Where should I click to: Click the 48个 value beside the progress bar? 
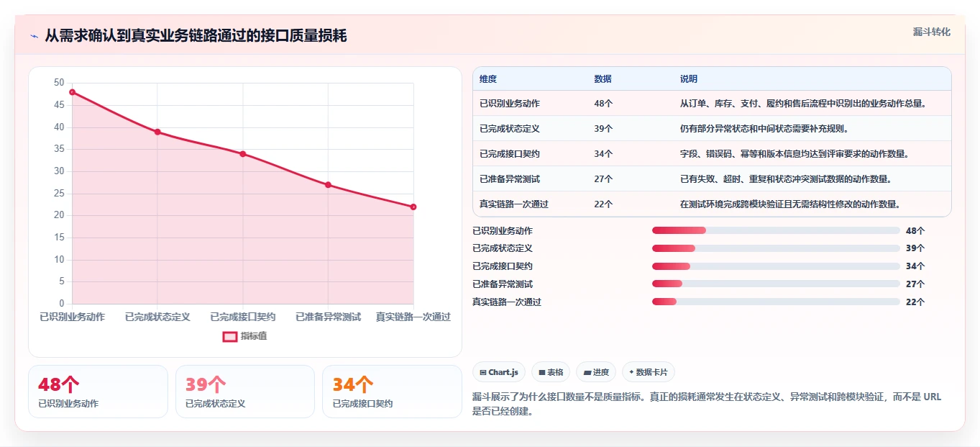(915, 231)
